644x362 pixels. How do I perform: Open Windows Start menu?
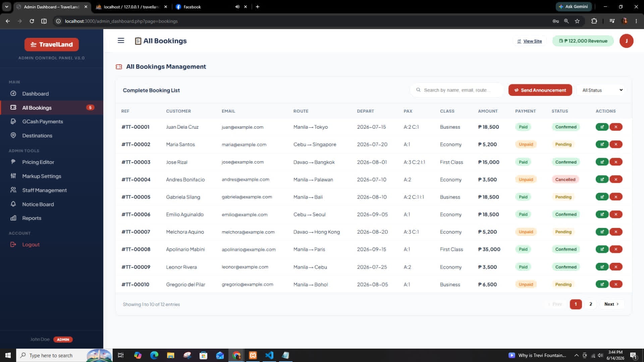pos(8,355)
